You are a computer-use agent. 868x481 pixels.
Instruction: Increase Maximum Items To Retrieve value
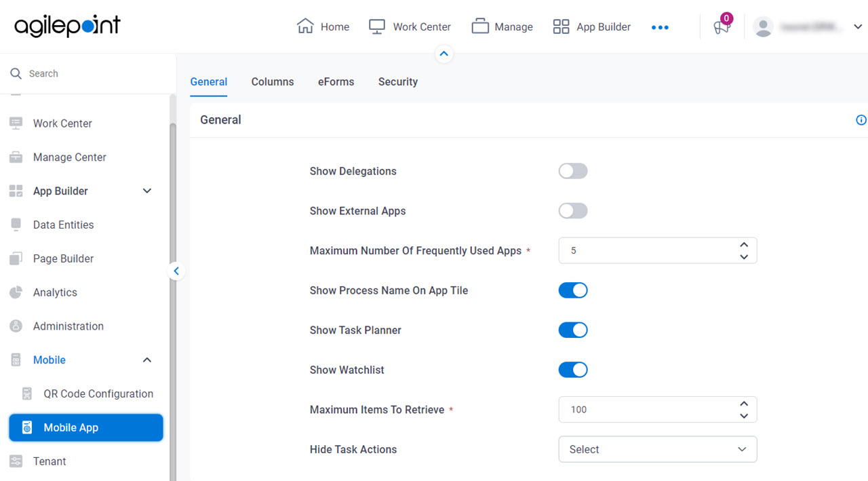(x=744, y=404)
